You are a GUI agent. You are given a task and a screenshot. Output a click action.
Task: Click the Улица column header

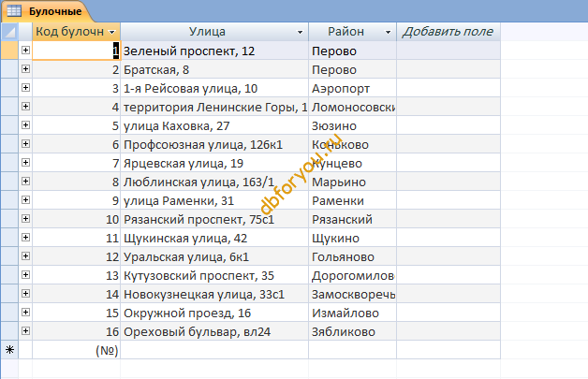point(214,32)
